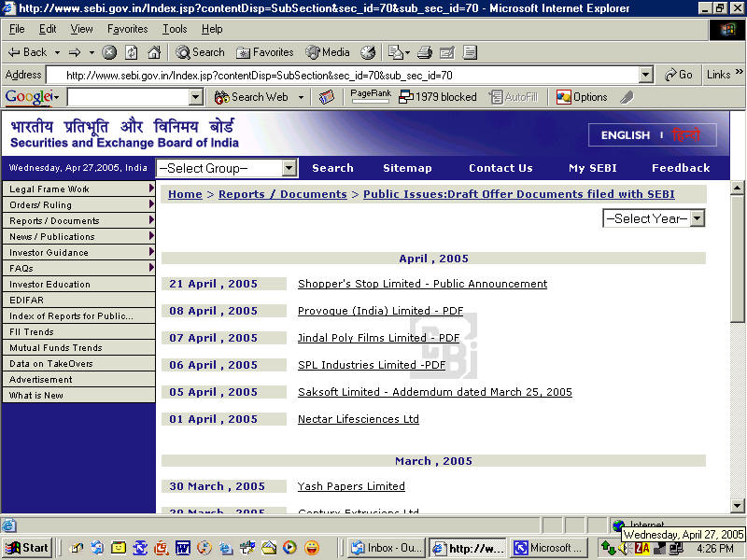Launch Word from quick launch icon
The height and width of the screenshot is (560, 747).
pyautogui.click(x=182, y=548)
